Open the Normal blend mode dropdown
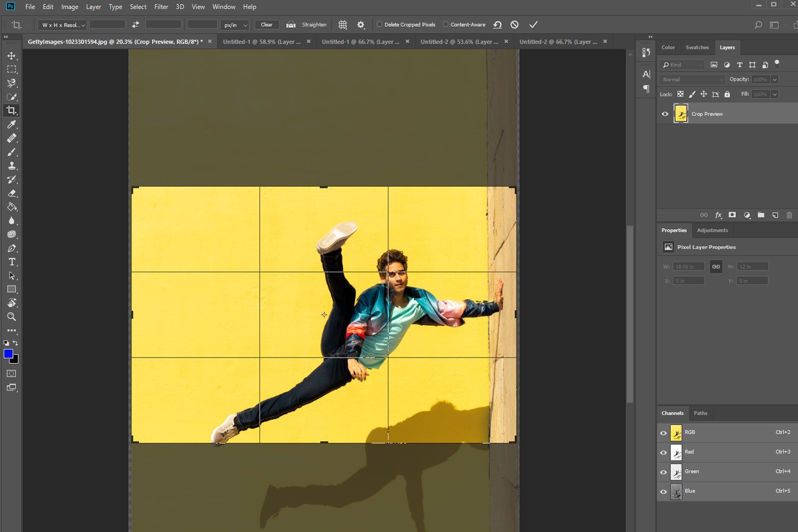The height and width of the screenshot is (532, 798). (693, 79)
